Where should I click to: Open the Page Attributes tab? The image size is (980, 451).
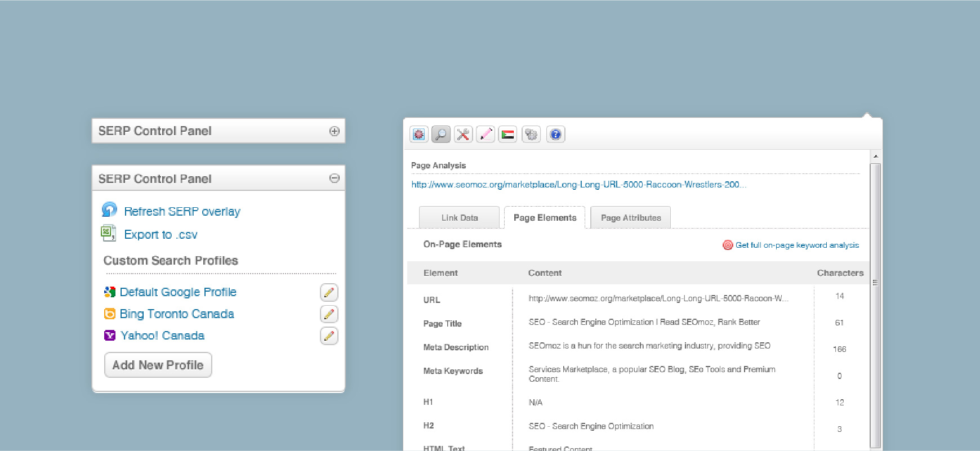pos(631,218)
